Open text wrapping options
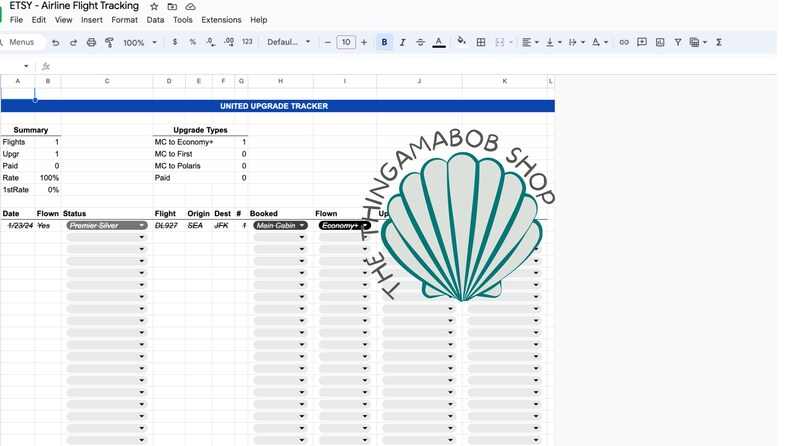The height and width of the screenshot is (446, 794). pyautogui.click(x=577, y=43)
